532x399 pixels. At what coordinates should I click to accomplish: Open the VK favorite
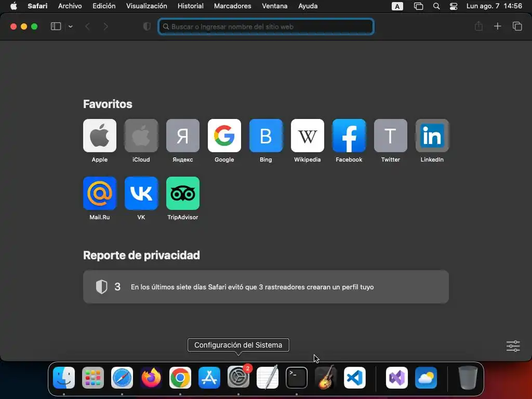click(141, 193)
